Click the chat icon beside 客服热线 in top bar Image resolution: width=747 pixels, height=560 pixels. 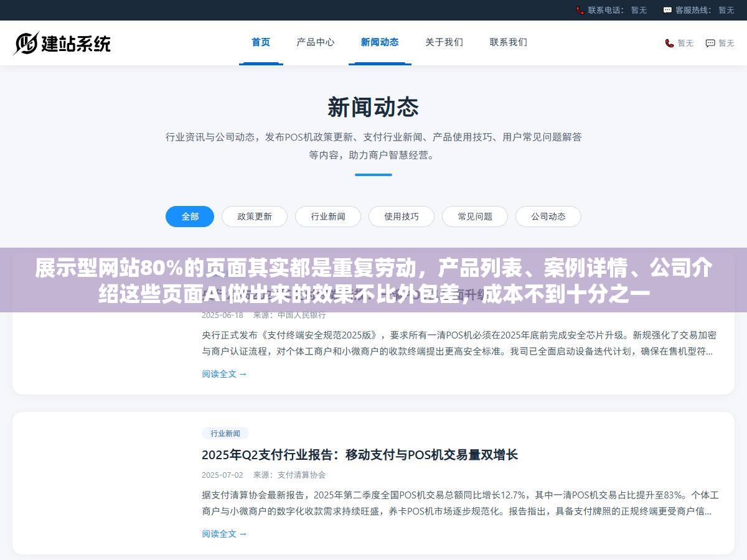(x=667, y=10)
